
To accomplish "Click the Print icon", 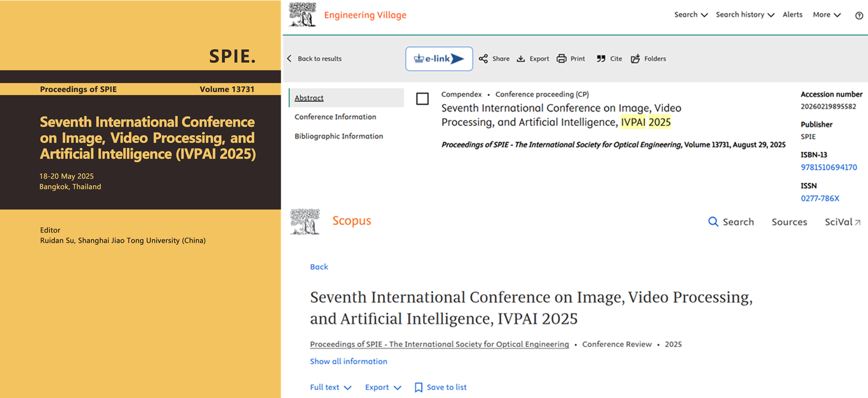I will 561,59.
